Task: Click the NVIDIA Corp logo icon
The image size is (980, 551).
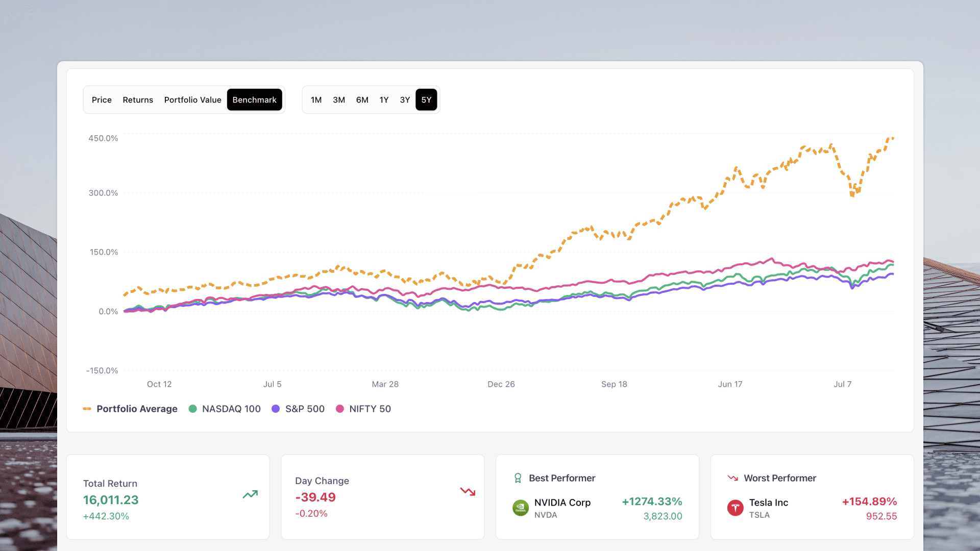Action: (520, 508)
